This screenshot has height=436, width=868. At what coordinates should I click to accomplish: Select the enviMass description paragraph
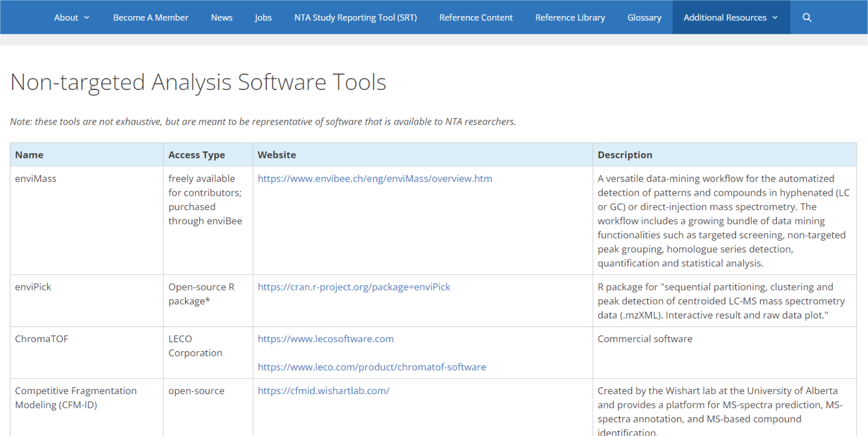tap(724, 221)
